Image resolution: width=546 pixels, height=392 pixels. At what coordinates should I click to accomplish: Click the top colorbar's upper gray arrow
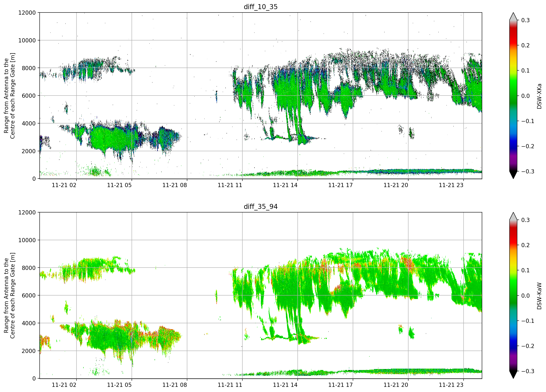tap(513, 16)
